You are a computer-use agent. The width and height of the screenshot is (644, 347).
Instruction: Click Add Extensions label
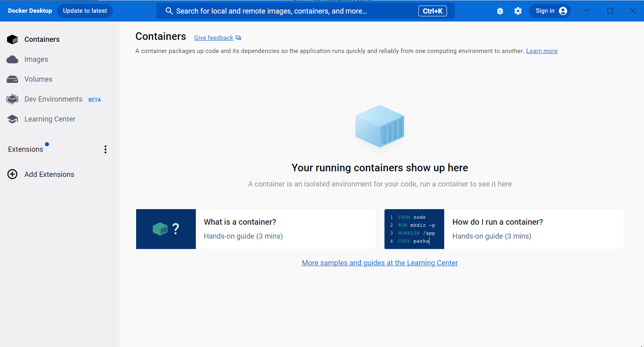[49, 174]
